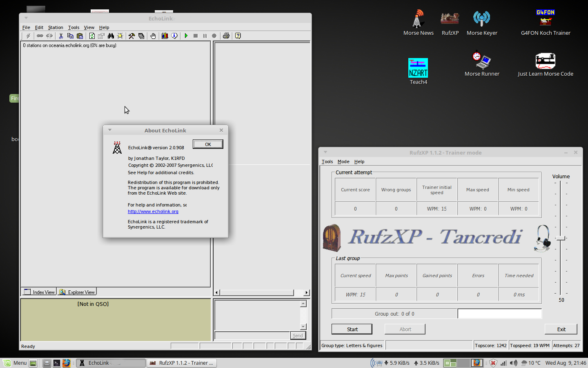Expand the About EchoLink window menu triangle
The height and width of the screenshot is (368, 588).
[x=110, y=130]
